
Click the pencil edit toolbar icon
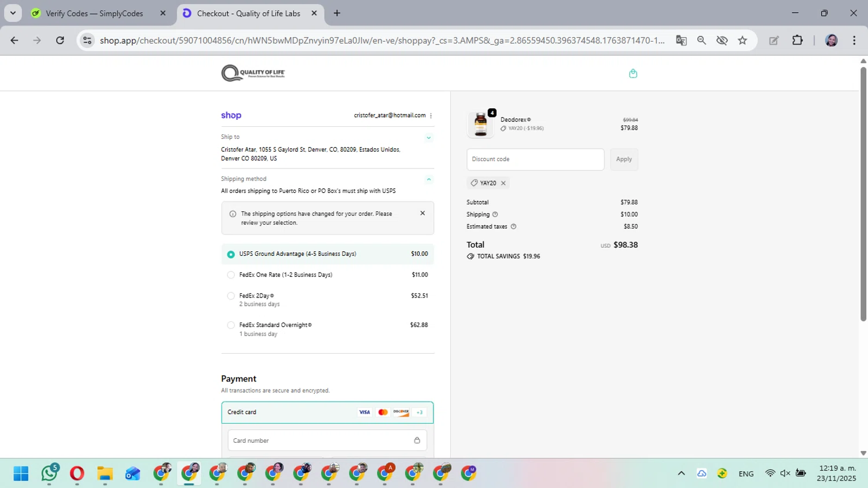click(x=774, y=41)
